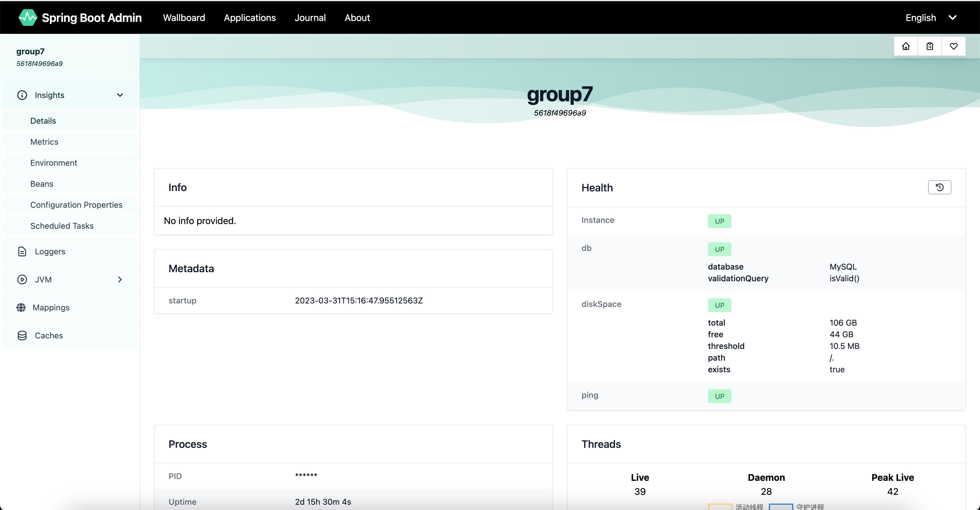Screen dimensions: 980x510
Task: Click the ping UP status badge
Action: tap(720, 396)
